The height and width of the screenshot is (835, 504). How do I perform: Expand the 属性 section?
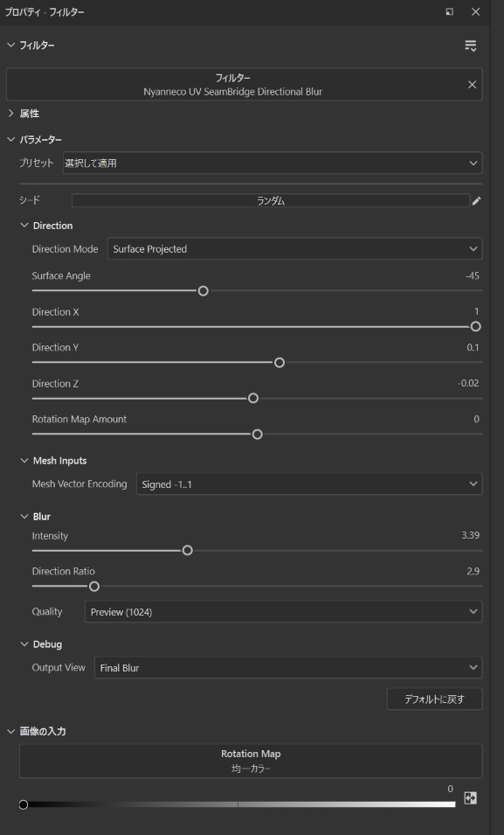10,114
